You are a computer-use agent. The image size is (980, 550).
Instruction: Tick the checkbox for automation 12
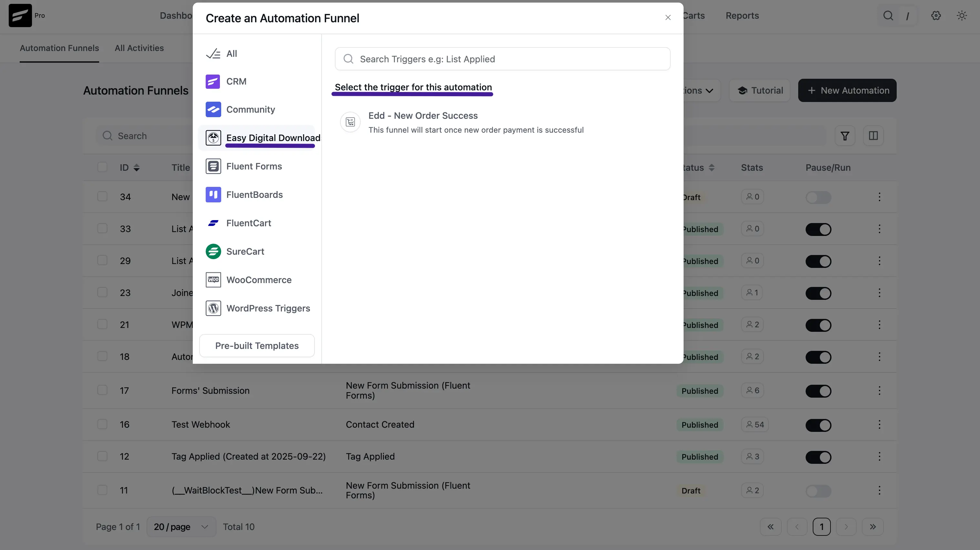point(102,456)
